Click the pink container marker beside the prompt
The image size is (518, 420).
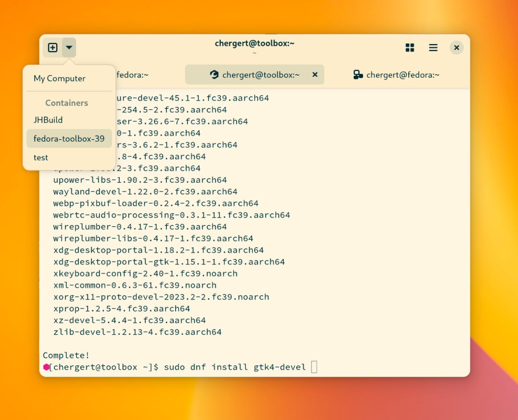coord(46,367)
